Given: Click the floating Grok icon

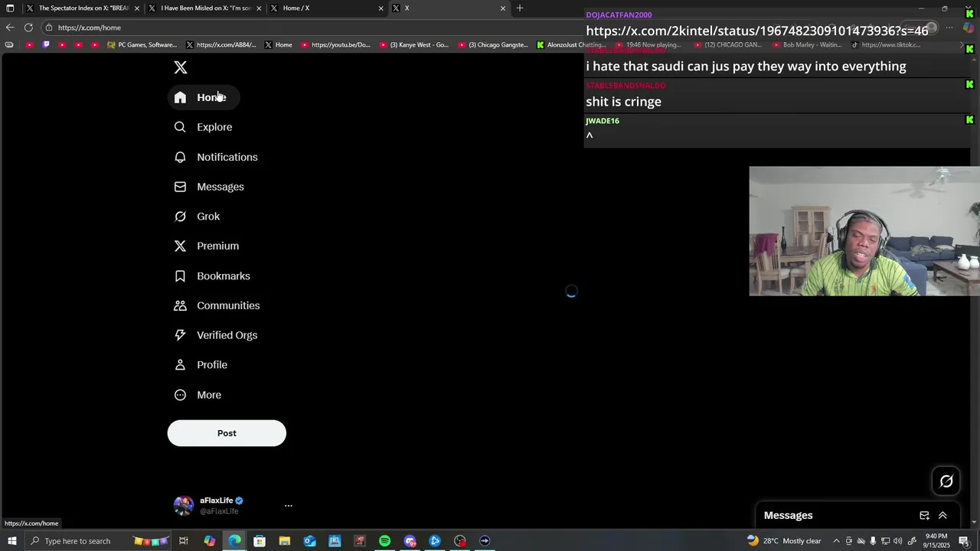Looking at the screenshot, I should tap(946, 481).
